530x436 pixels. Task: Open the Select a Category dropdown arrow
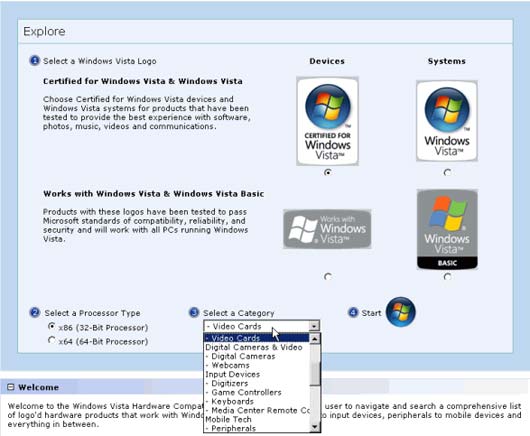click(x=314, y=326)
